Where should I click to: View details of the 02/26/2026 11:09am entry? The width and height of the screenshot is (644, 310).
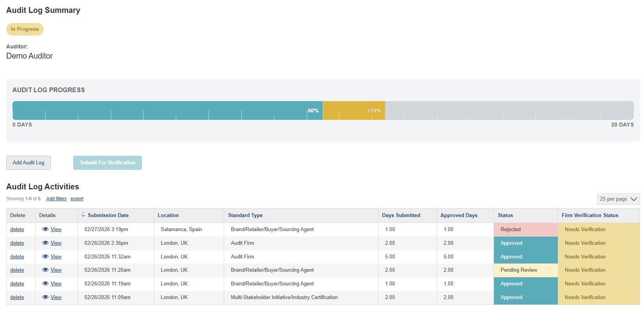(56, 298)
